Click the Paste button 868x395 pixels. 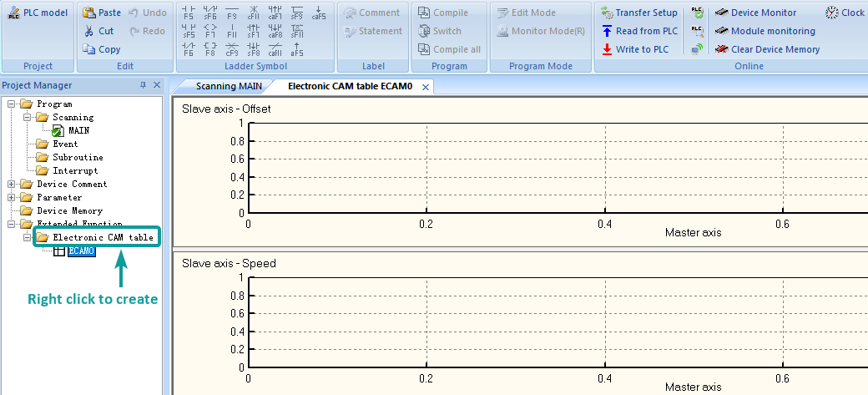coord(102,13)
